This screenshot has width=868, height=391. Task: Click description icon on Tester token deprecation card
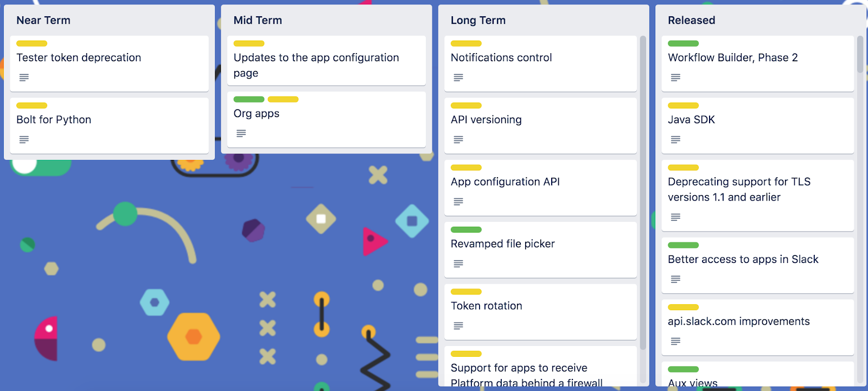[x=24, y=78]
